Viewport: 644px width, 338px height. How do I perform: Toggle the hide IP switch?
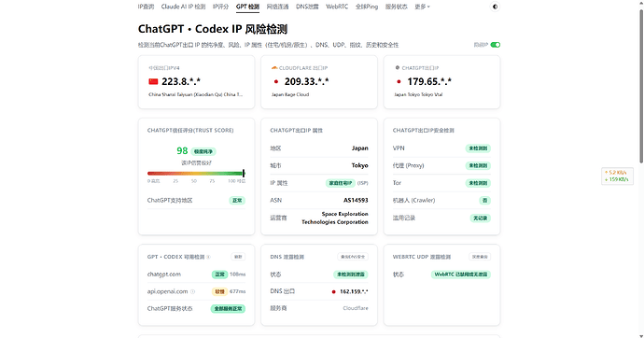coord(496,45)
